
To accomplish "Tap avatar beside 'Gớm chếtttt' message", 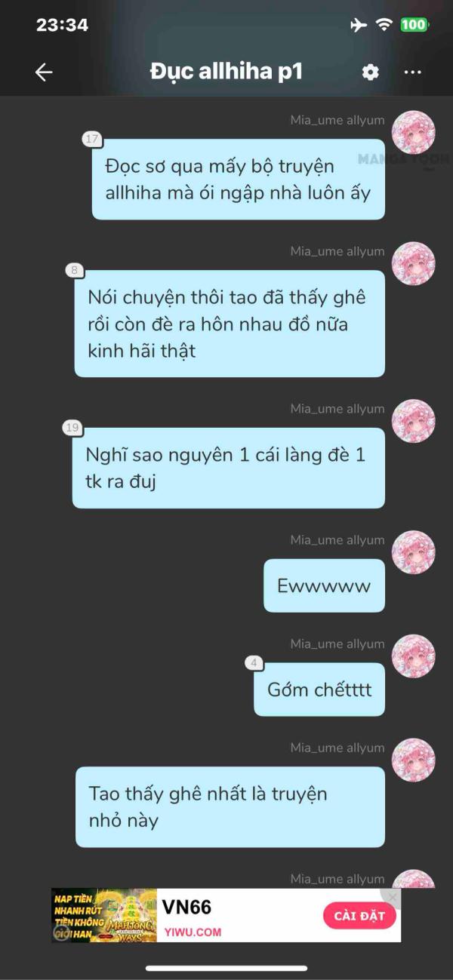I will point(414,656).
